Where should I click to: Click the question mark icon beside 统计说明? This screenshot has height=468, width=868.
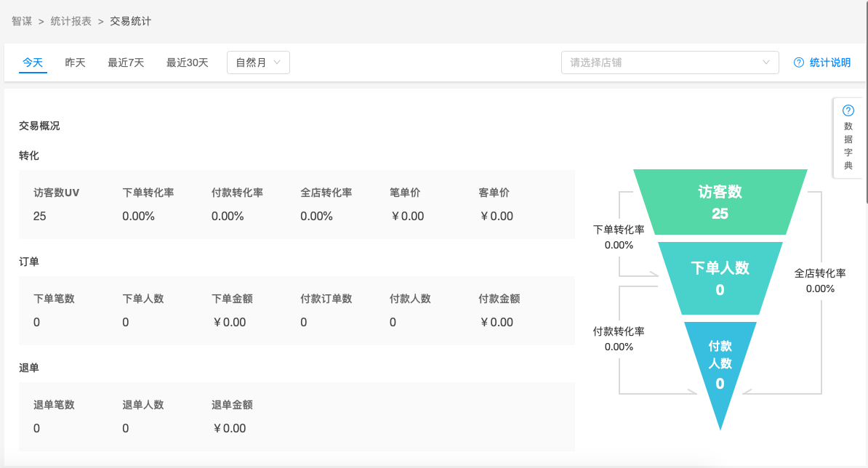(x=799, y=62)
